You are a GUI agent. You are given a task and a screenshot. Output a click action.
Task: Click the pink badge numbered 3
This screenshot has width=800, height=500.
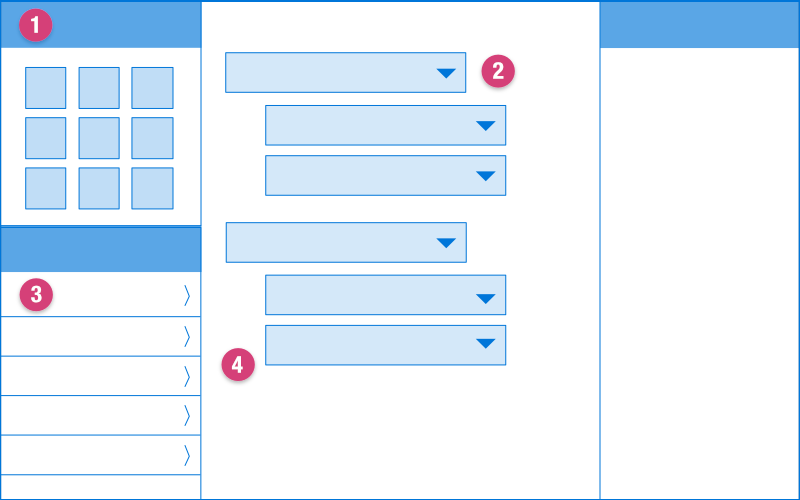click(x=36, y=294)
